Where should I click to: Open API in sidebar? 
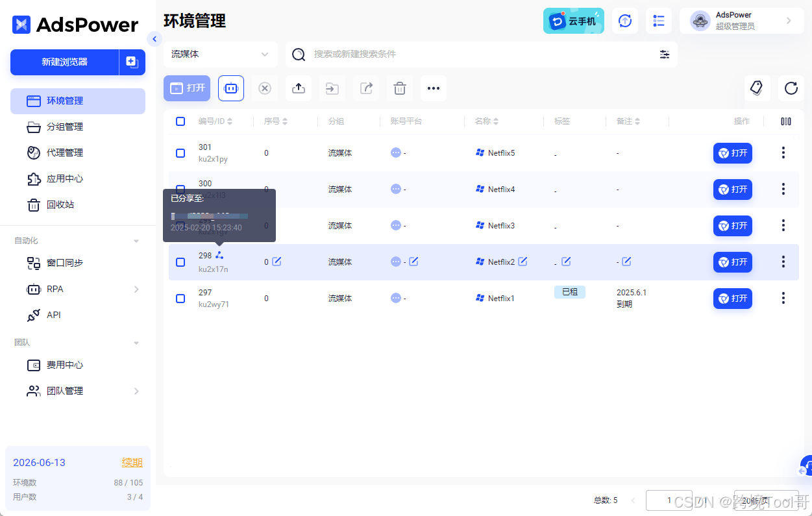pos(78,315)
